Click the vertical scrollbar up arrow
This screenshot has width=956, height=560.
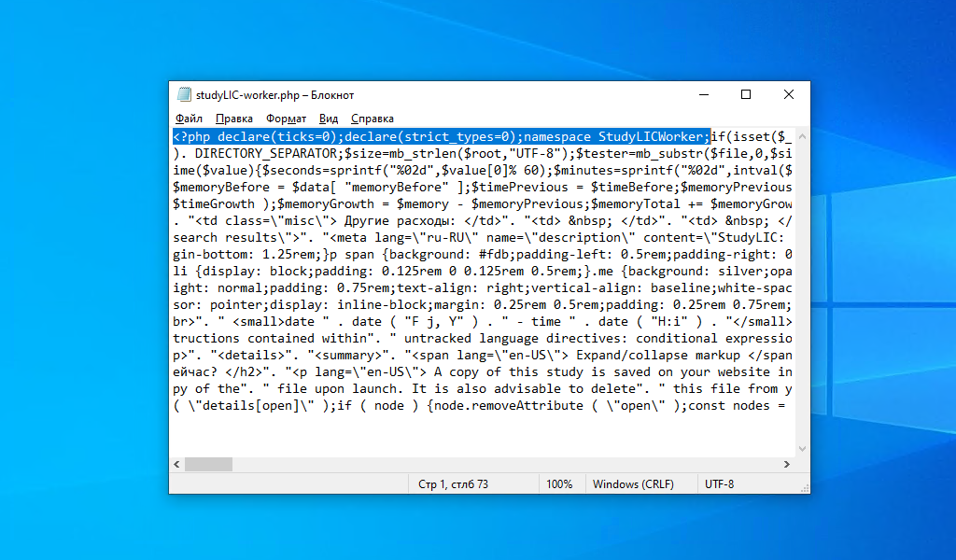pos(802,136)
